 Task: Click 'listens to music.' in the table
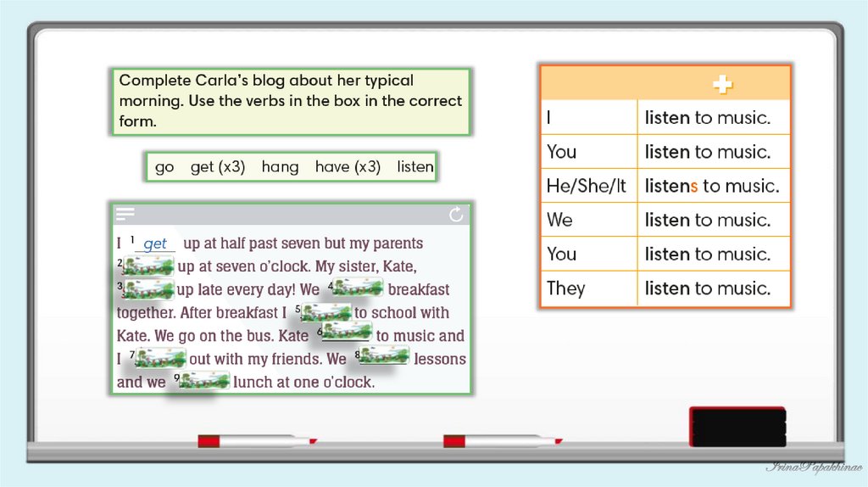[x=712, y=186]
